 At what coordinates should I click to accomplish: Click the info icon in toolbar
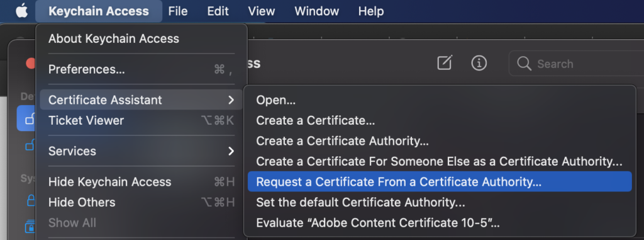(x=479, y=63)
